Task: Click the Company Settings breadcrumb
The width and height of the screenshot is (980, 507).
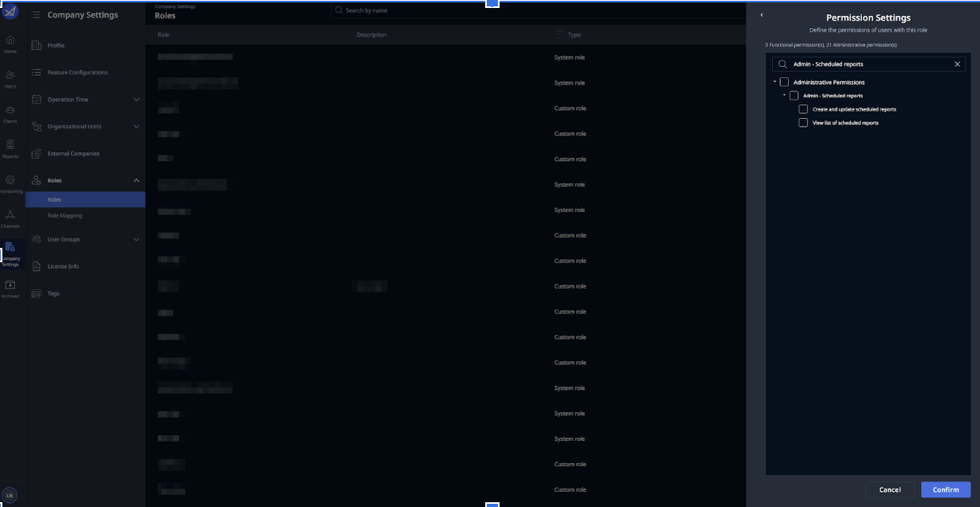Action: (x=174, y=6)
